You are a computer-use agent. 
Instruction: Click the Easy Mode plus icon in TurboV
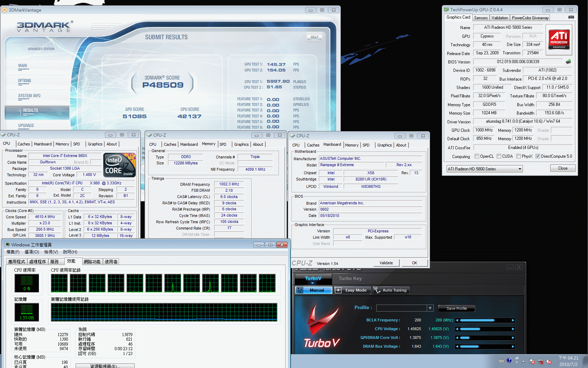pyautogui.click(x=338, y=290)
